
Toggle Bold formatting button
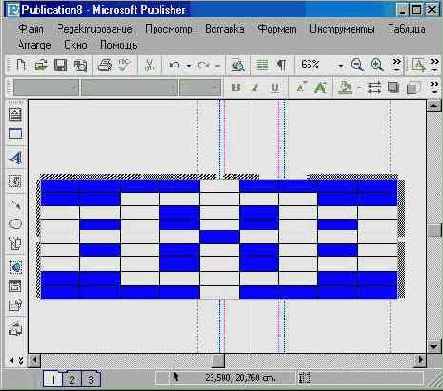[x=236, y=87]
